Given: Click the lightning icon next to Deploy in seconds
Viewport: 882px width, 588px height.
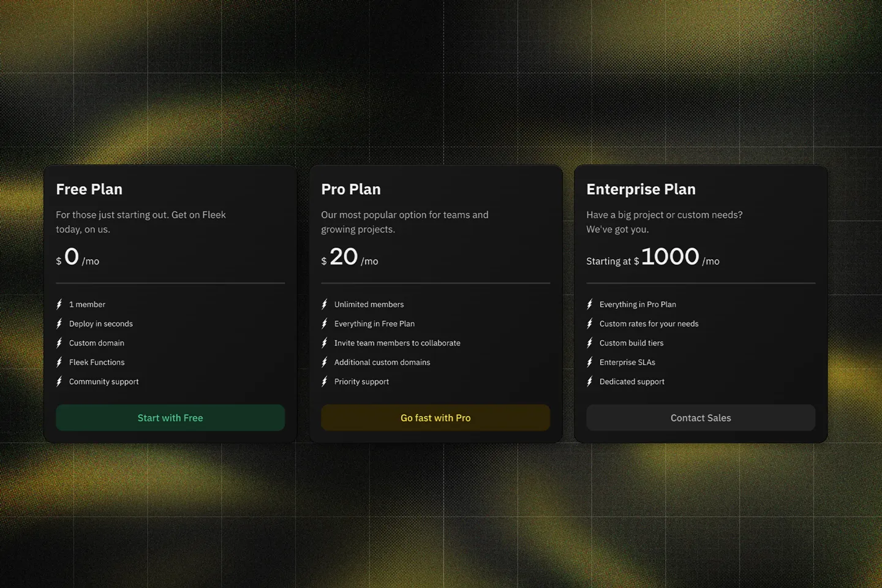Looking at the screenshot, I should click(x=59, y=323).
